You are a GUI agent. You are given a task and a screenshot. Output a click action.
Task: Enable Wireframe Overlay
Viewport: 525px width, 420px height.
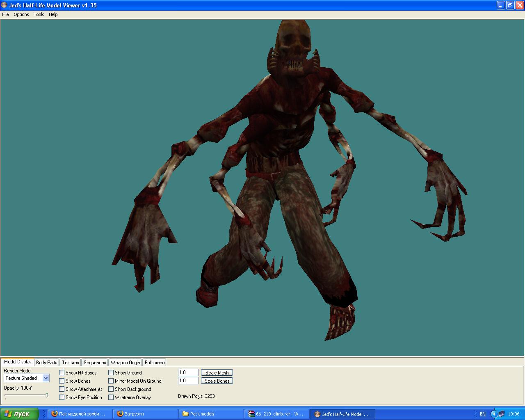(111, 397)
